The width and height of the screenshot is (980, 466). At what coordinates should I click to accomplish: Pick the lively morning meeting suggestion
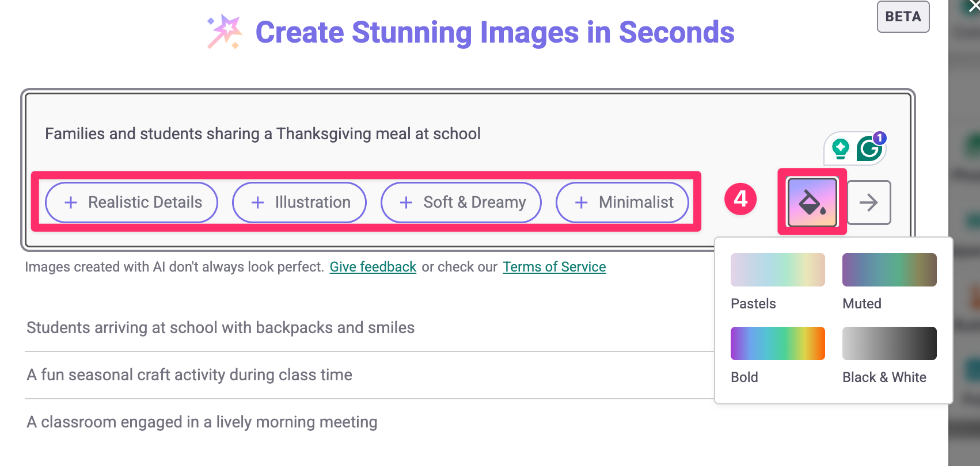pos(202,422)
